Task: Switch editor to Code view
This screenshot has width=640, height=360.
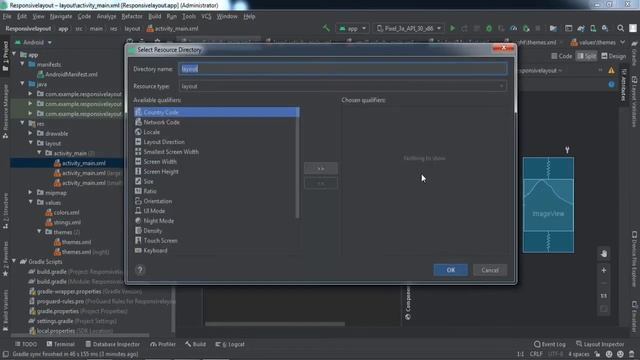Action: pyautogui.click(x=561, y=56)
